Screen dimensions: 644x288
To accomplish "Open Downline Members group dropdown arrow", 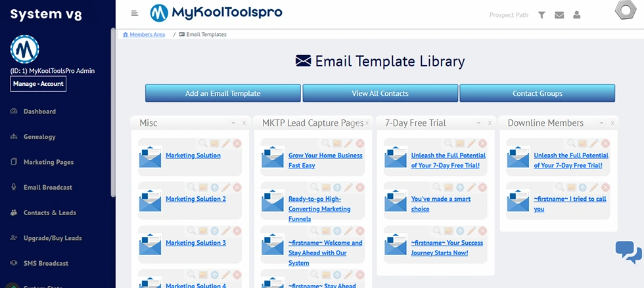I will click(x=601, y=123).
